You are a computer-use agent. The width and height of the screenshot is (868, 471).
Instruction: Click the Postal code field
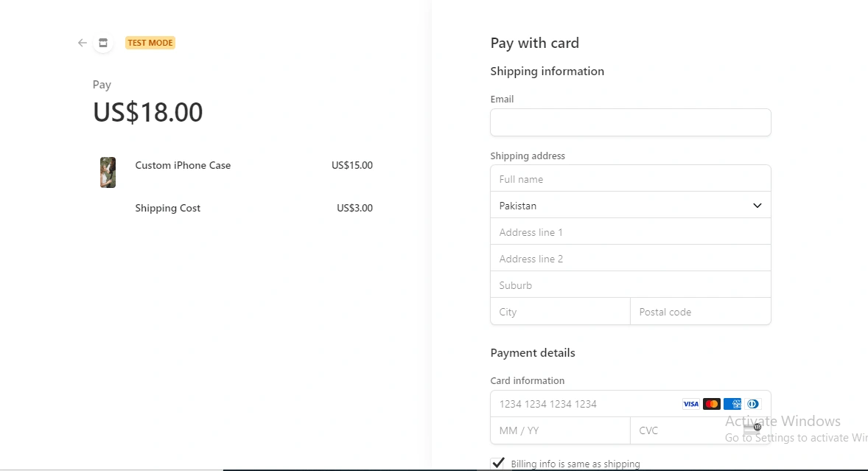coord(700,312)
